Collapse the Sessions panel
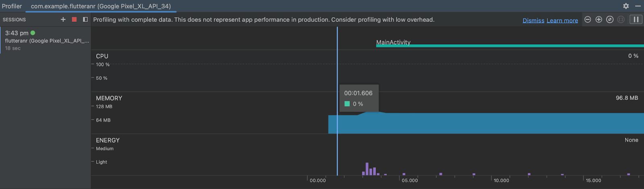644x189 pixels. (85, 19)
